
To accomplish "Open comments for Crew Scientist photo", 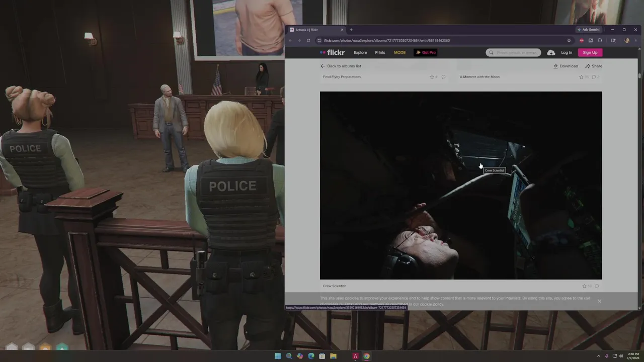I will pos(597,286).
